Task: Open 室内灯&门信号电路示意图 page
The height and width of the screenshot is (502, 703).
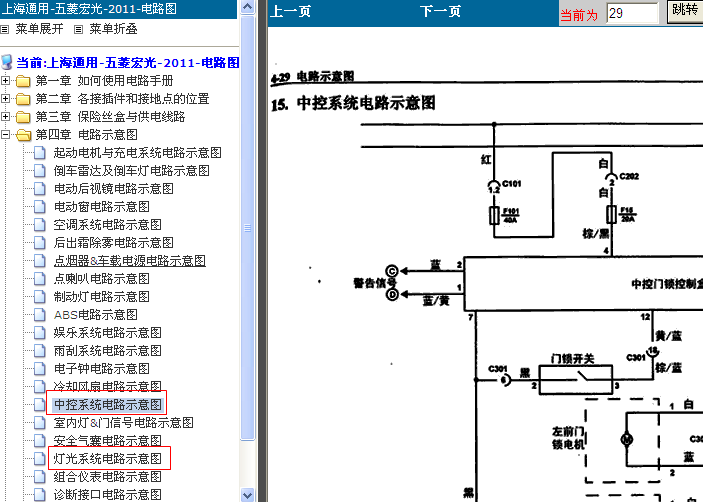Action: pyautogui.click(x=123, y=422)
